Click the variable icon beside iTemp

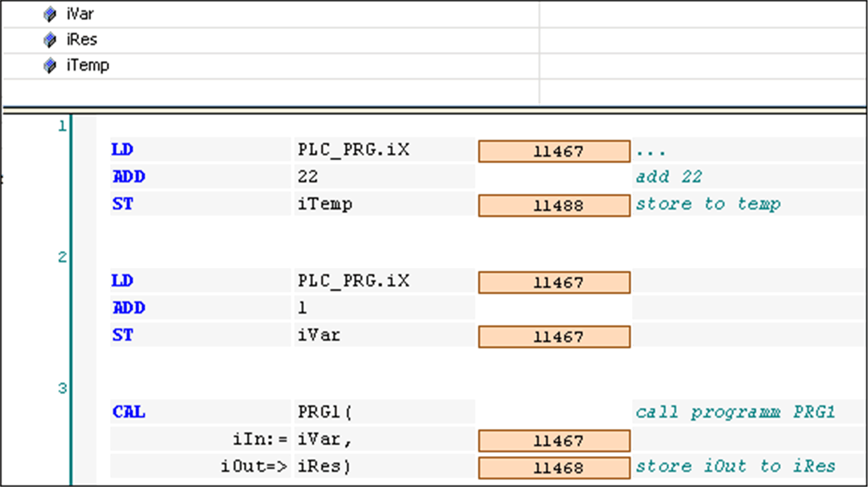click(50, 65)
